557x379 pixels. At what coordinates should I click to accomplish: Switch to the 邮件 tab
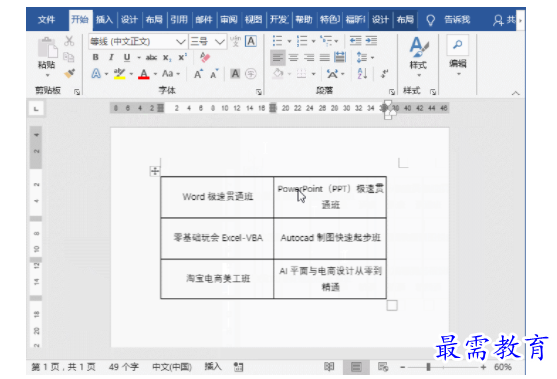204,20
